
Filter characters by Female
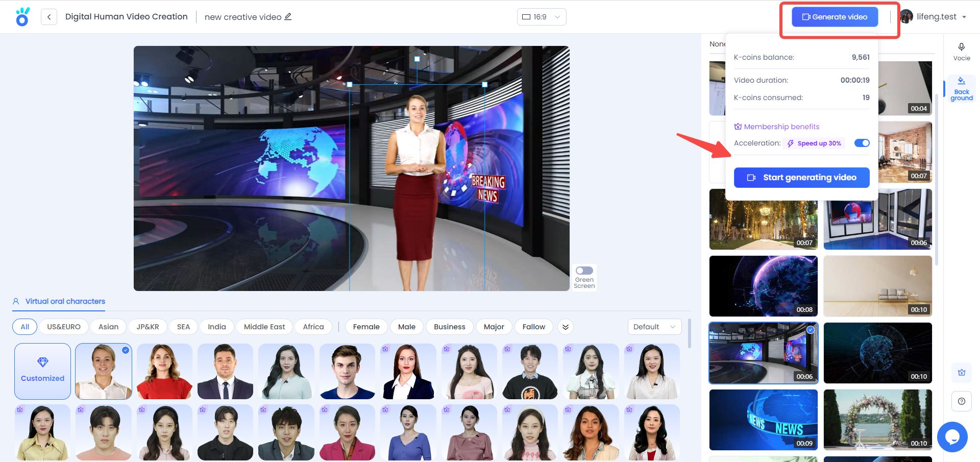[366, 327]
